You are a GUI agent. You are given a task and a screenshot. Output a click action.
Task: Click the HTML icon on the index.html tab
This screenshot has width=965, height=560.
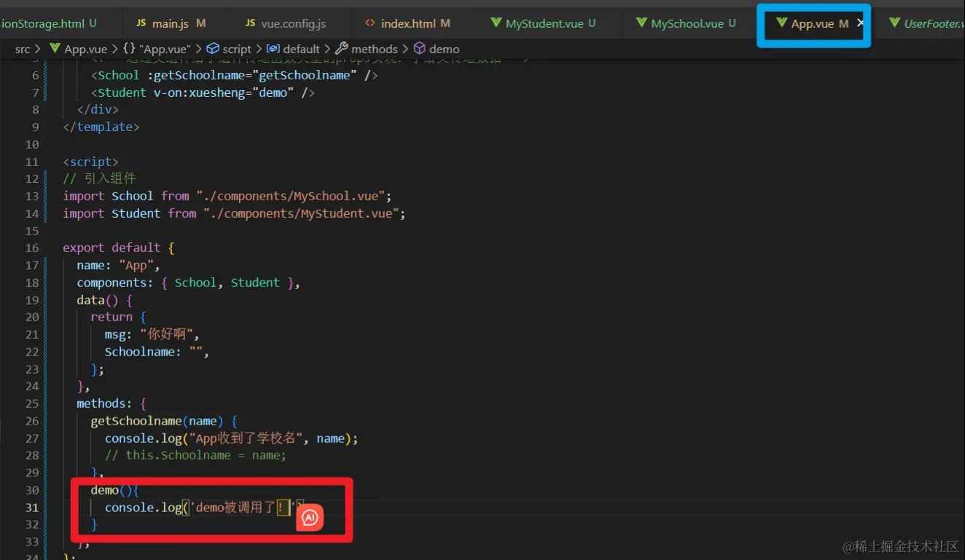click(x=370, y=23)
